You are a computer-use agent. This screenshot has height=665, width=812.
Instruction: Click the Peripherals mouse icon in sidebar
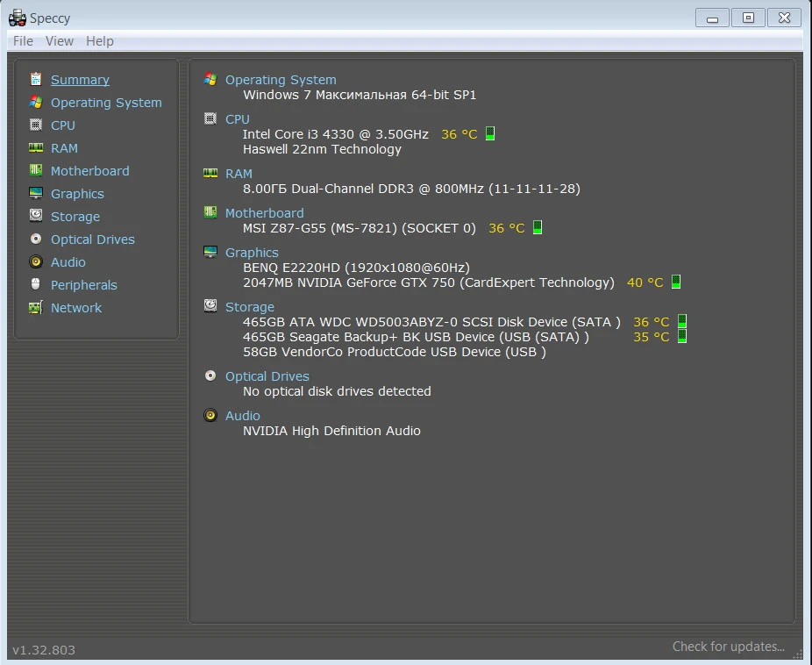36,284
